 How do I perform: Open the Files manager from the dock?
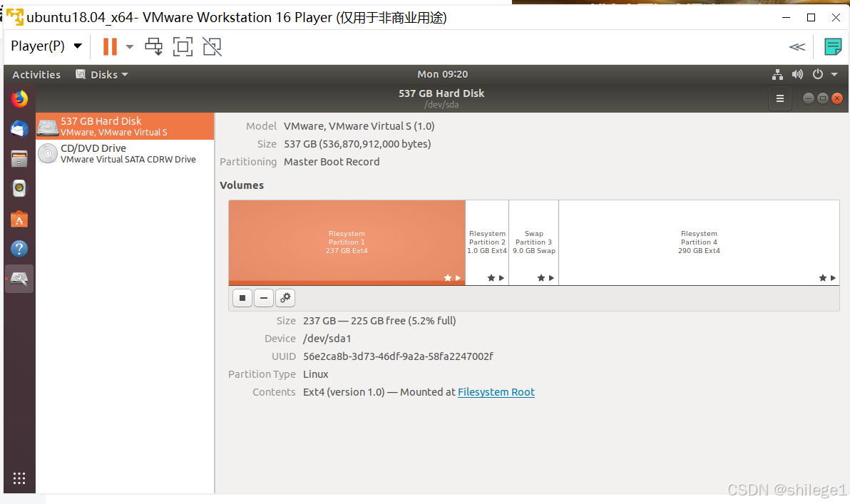(19, 159)
